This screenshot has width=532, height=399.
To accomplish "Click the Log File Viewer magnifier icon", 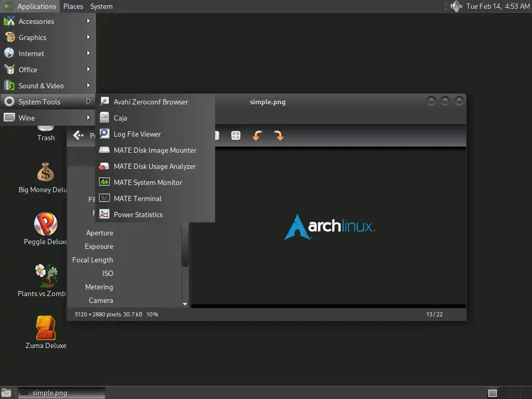I will 104,134.
